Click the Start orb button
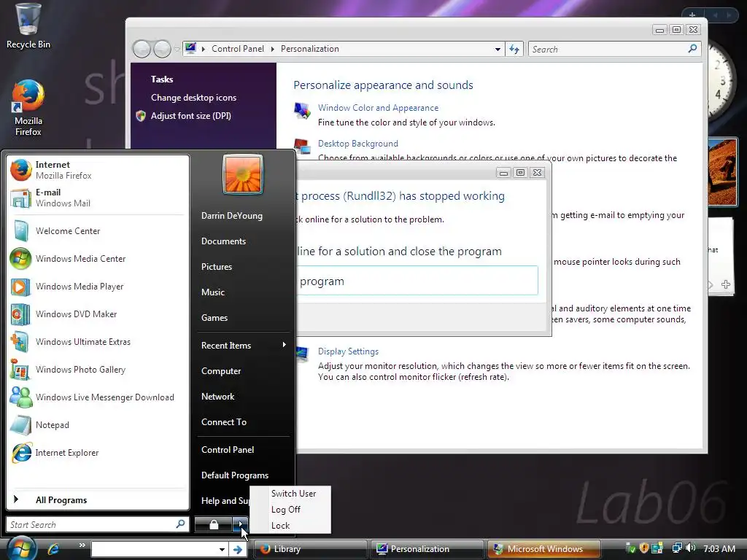This screenshot has height=560, width=747. [21, 548]
